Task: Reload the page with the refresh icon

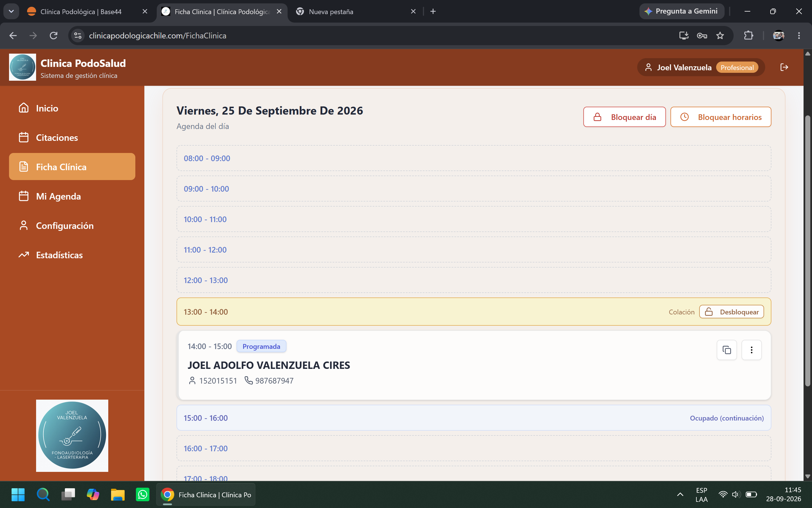Action: [54, 36]
